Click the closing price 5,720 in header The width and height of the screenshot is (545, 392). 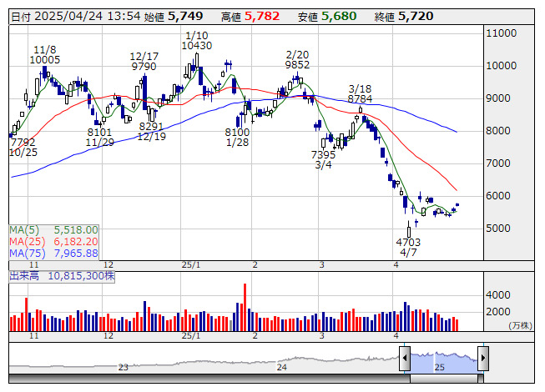pyautogui.click(x=416, y=17)
